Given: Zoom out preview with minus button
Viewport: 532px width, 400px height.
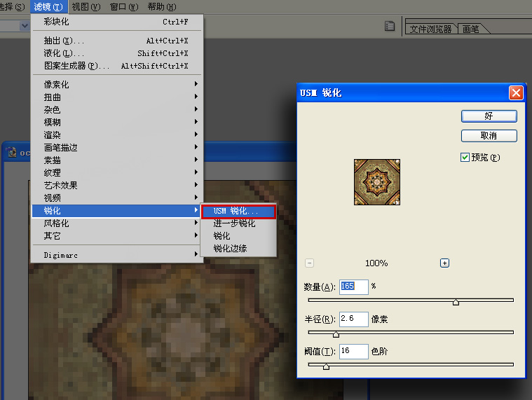Looking at the screenshot, I should 309,263.
